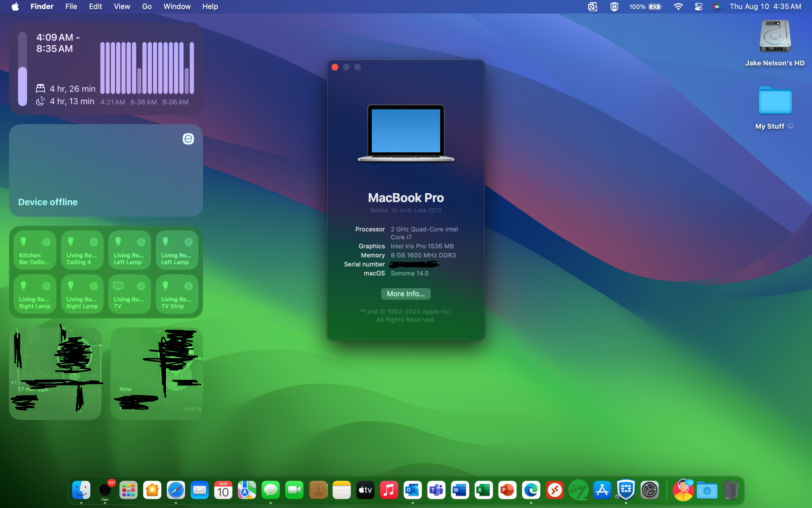Open Microsoft Outlook in Dock
Viewport: 812px width, 508px height.
click(x=412, y=490)
